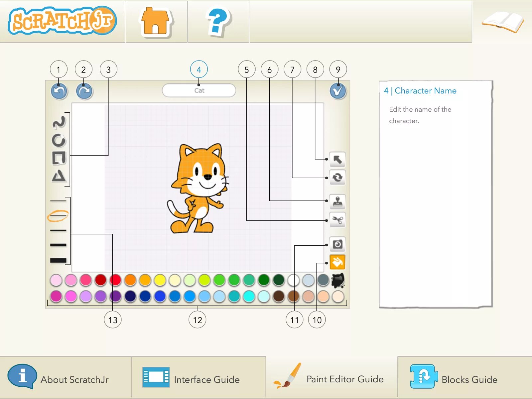Select the rectangle shape tool
This screenshot has width=532, height=399.
point(59,158)
